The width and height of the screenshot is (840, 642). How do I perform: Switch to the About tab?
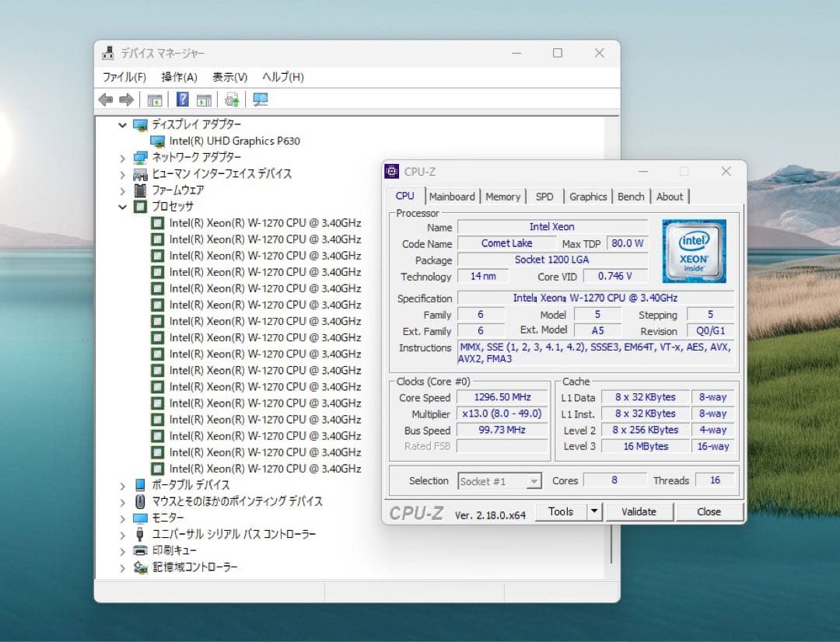coord(669,197)
